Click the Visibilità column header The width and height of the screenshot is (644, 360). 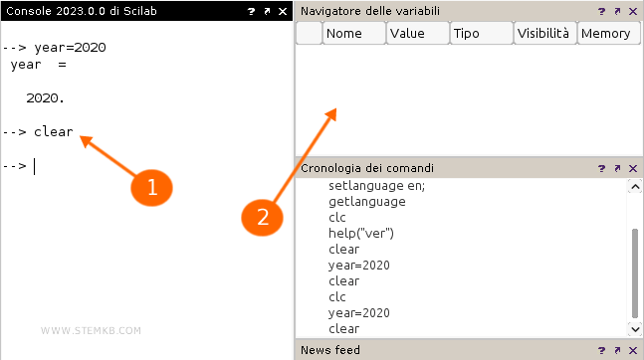(545, 33)
